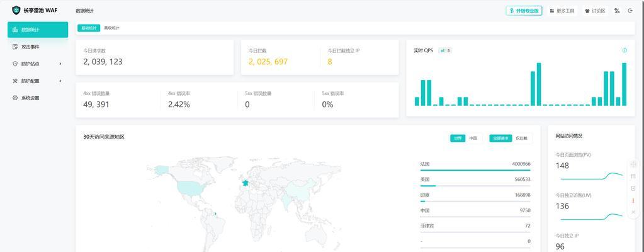Click the info icon in 实时 QPS card
This screenshot has height=252, width=644.
click(624, 50)
